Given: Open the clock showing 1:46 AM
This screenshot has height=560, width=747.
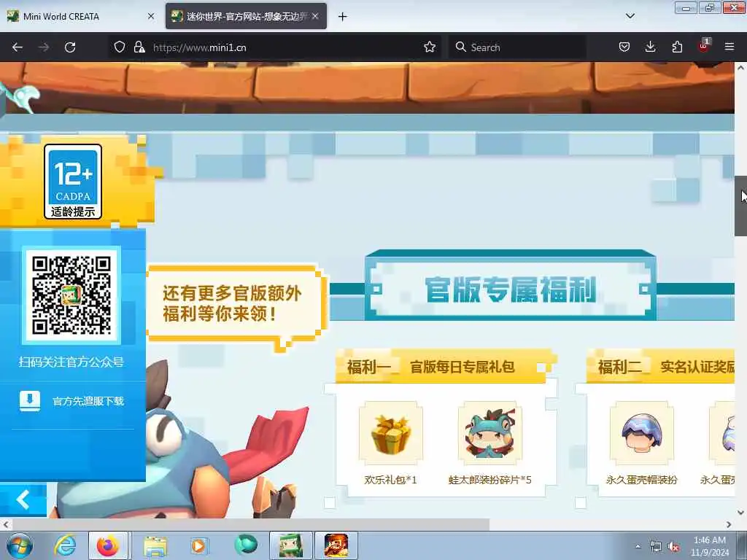Looking at the screenshot, I should pos(710,546).
